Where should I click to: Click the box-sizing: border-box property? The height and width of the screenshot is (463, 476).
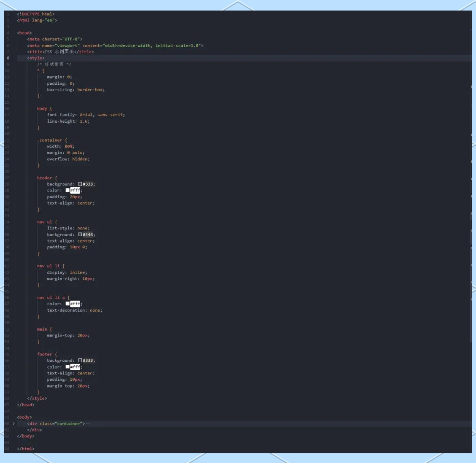(x=76, y=89)
